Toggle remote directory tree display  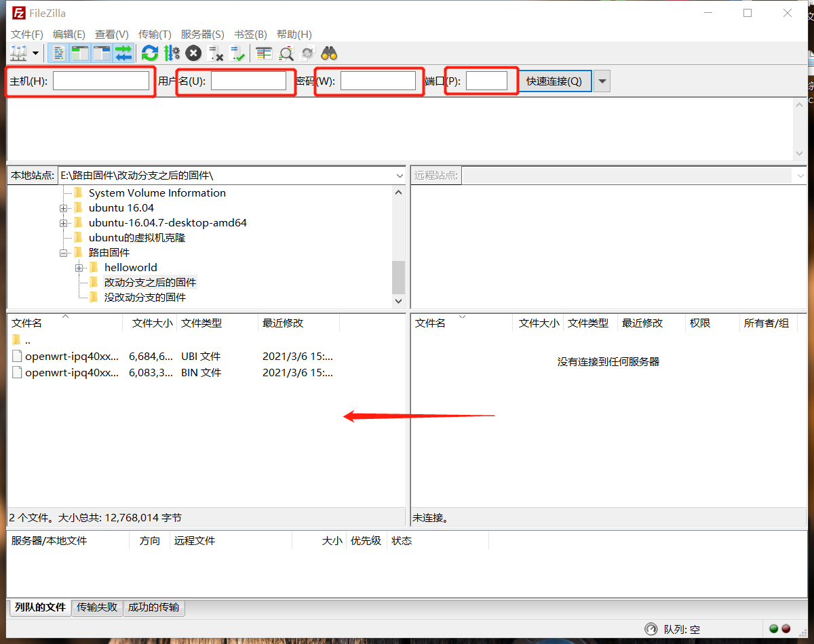coord(102,53)
